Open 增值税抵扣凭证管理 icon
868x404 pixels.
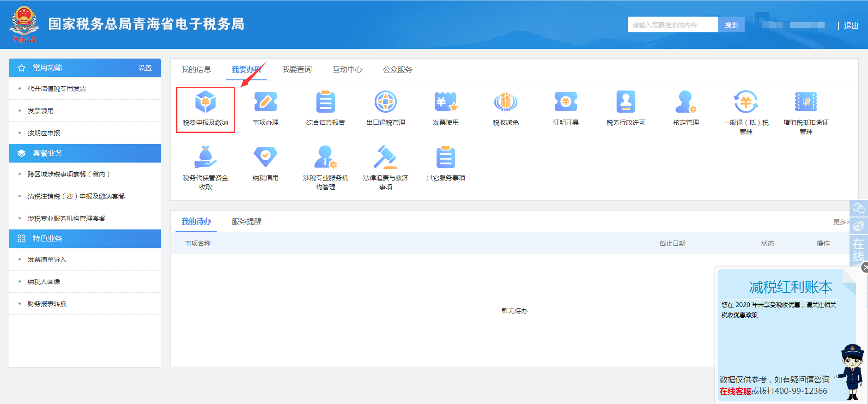click(806, 102)
